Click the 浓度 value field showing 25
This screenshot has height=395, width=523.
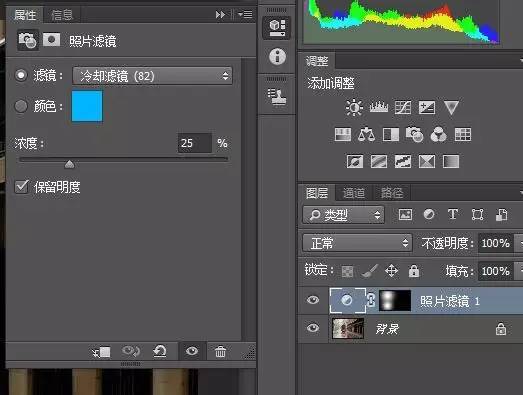click(194, 143)
